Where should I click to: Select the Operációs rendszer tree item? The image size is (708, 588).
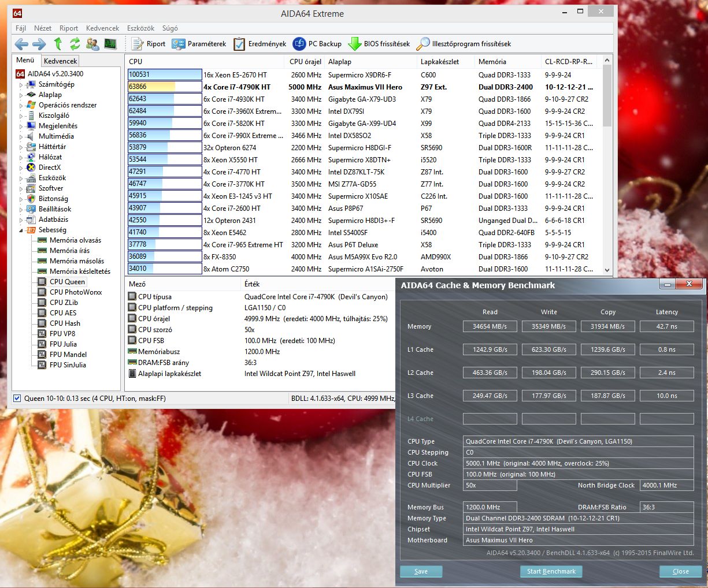(68, 105)
